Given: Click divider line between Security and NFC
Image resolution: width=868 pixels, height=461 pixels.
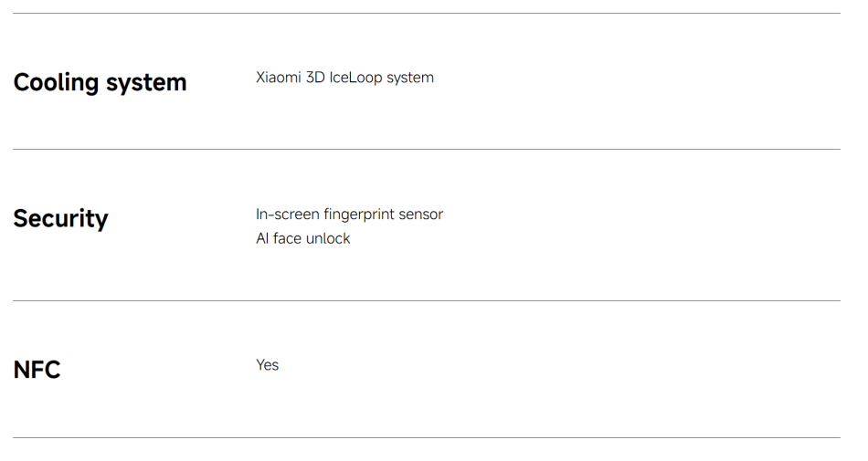Looking at the screenshot, I should (427, 300).
